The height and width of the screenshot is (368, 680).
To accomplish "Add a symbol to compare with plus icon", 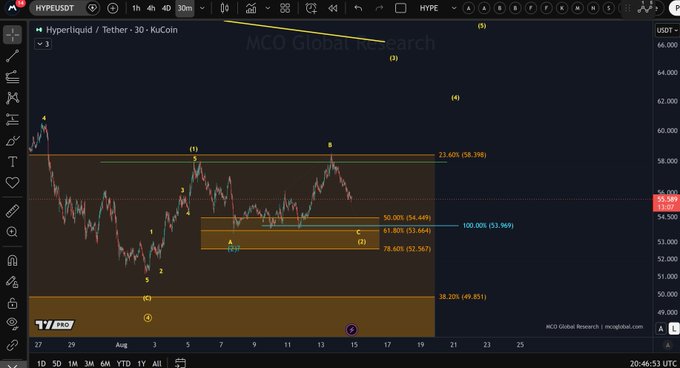I will coord(112,8).
